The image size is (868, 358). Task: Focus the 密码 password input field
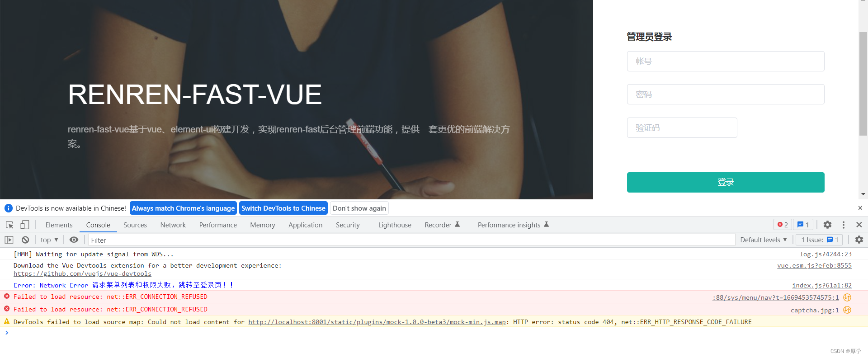(x=726, y=94)
